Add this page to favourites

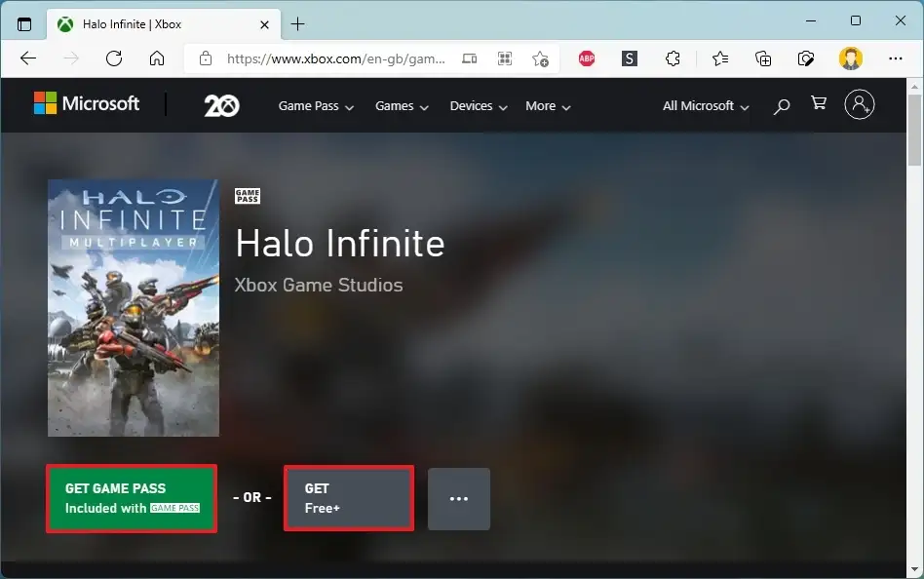(540, 58)
